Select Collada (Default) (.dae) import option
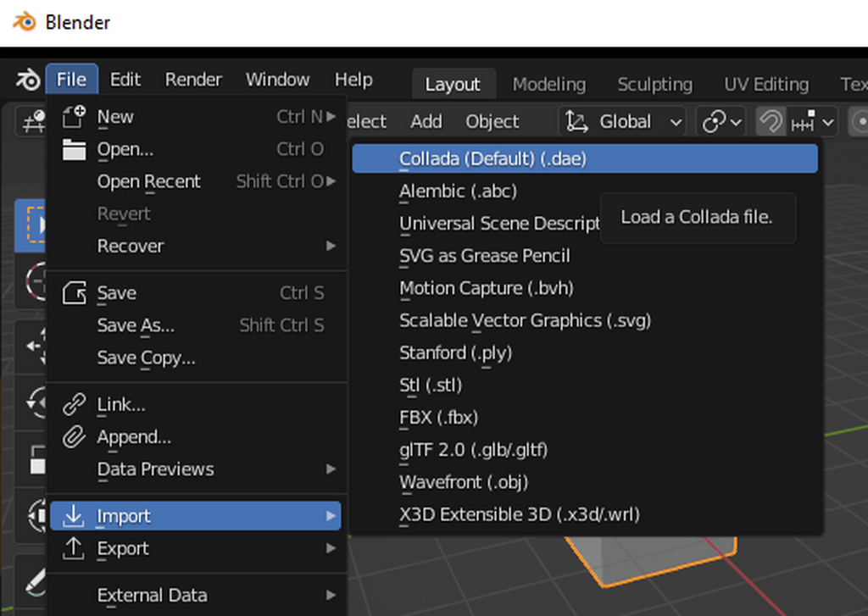868x616 pixels. pyautogui.click(x=585, y=158)
